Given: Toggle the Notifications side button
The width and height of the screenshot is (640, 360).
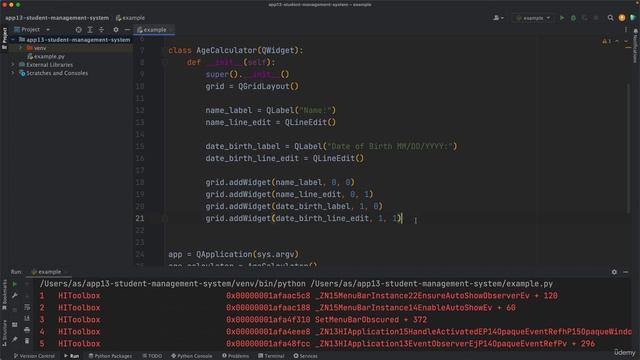Looking at the screenshot, I should (x=636, y=46).
